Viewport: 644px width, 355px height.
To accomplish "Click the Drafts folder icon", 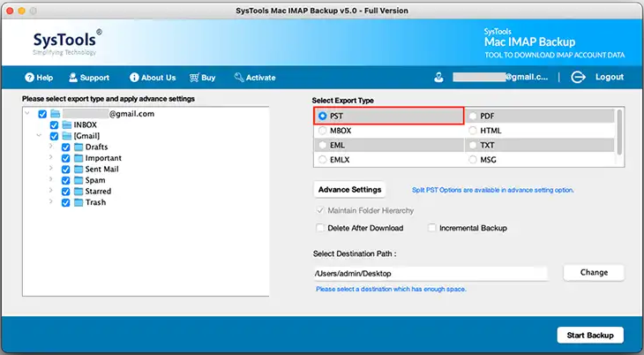I will (79, 147).
